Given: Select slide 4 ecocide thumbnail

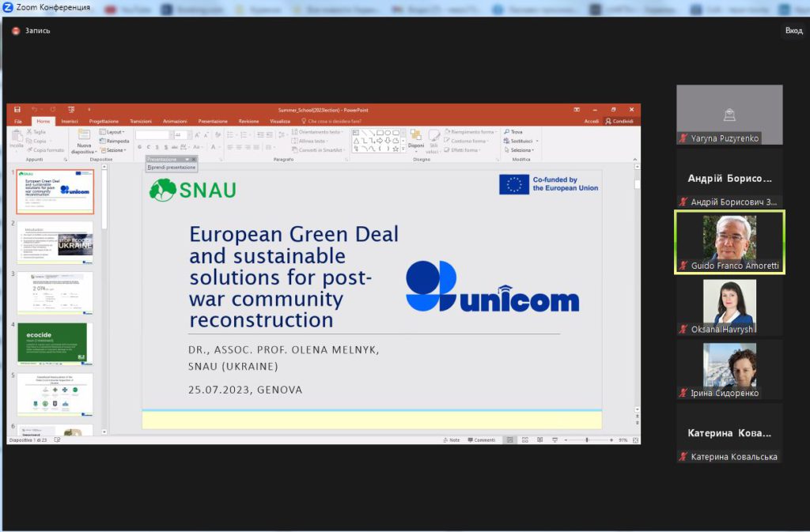Looking at the screenshot, I should tap(55, 343).
